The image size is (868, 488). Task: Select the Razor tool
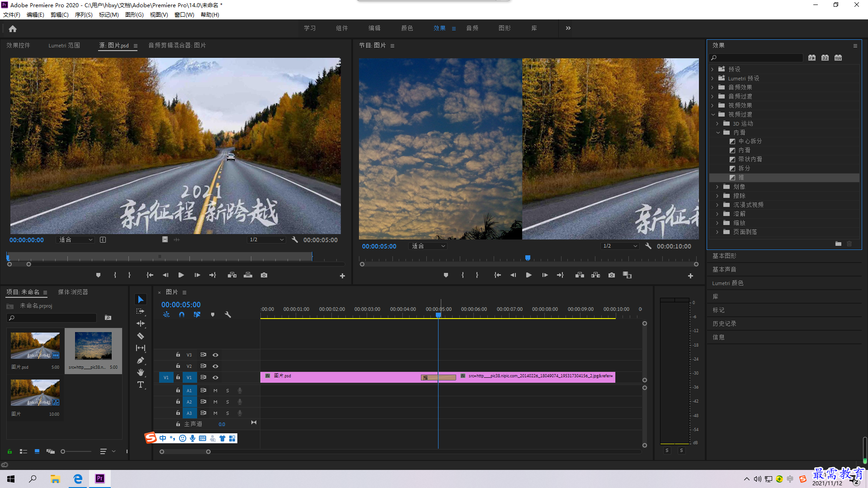pyautogui.click(x=141, y=336)
